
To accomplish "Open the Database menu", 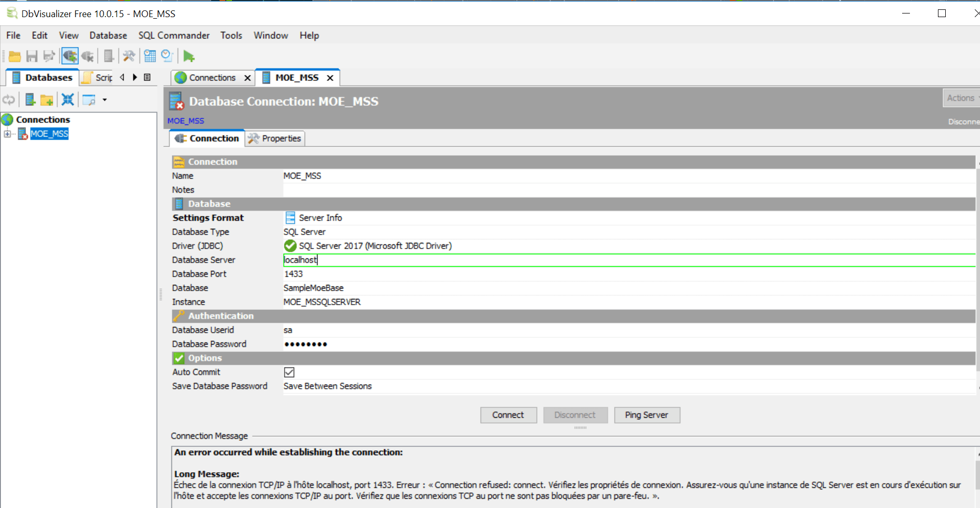I will coord(108,35).
